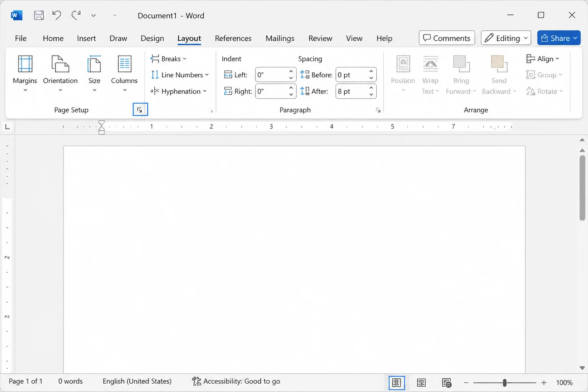Click the Position icon in Arrange
Viewport: 588px width, 392px height.
[x=403, y=64]
